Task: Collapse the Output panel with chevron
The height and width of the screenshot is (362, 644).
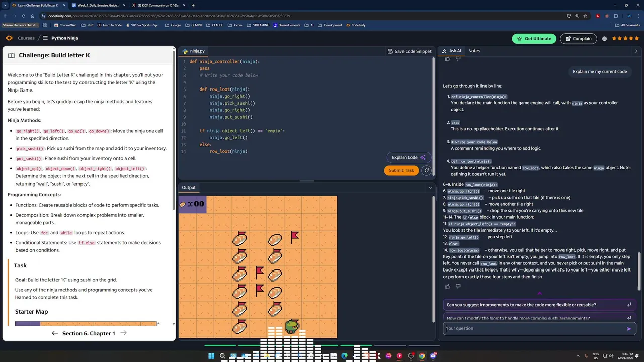Action: [430, 188]
